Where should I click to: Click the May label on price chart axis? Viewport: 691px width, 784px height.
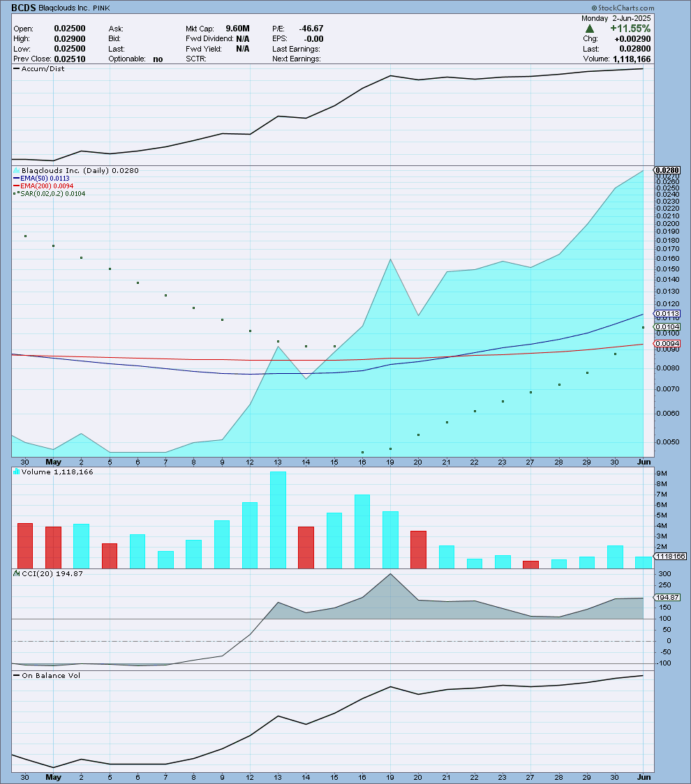pyautogui.click(x=54, y=462)
